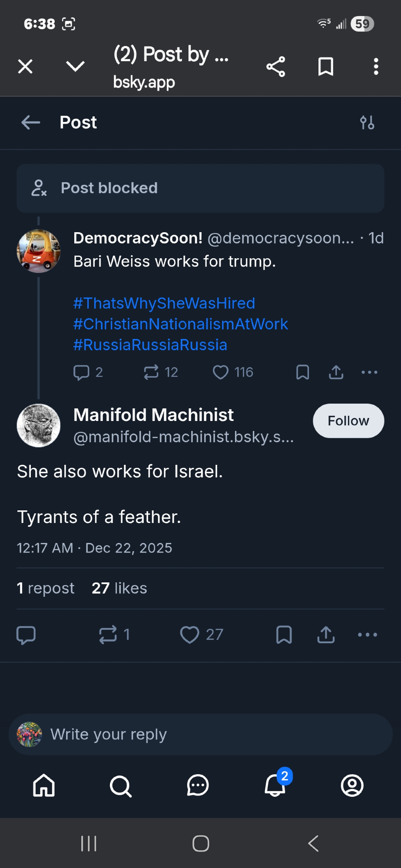This screenshot has height=868, width=401.
Task: Repost Manifold Machinist's post
Action: click(108, 635)
